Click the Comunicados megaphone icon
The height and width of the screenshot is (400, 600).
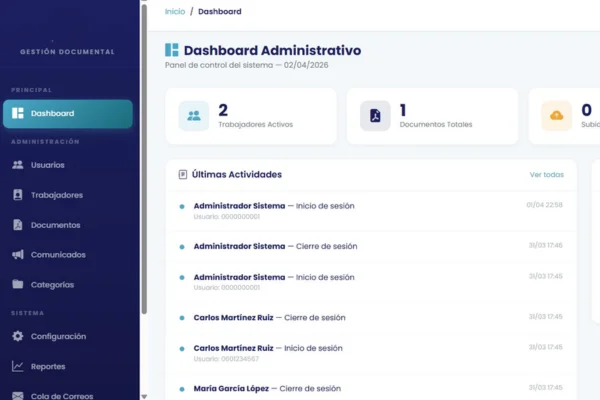tap(18, 255)
